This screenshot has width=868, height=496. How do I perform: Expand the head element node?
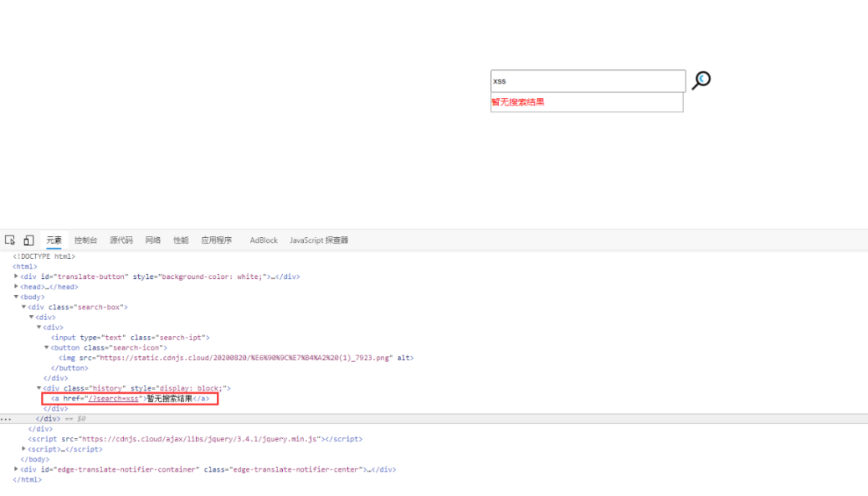click(x=16, y=287)
